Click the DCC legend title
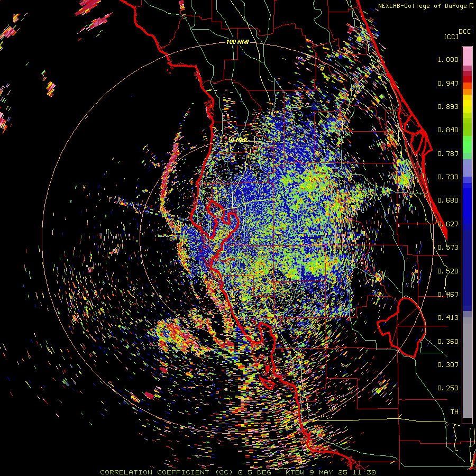Screen dimensions: 476x476 click(464, 32)
